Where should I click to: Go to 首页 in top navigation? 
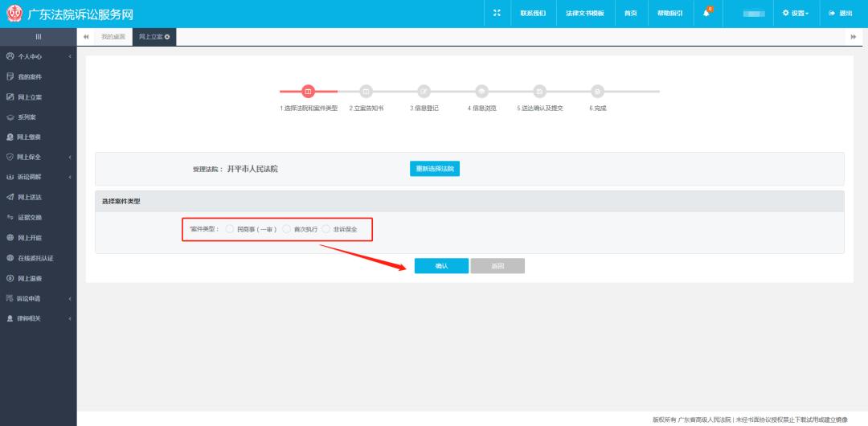[x=631, y=14]
